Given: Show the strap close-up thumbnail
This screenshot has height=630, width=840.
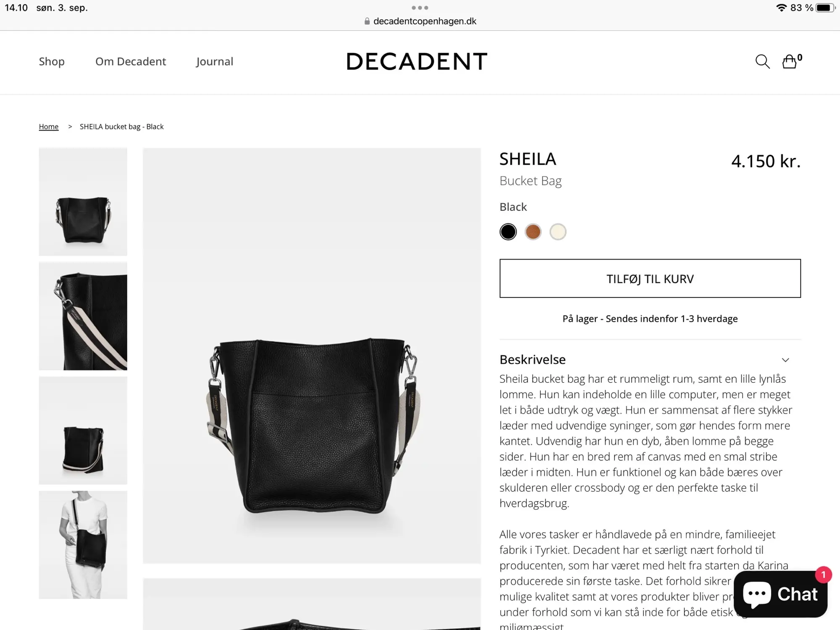Looking at the screenshot, I should (83, 316).
